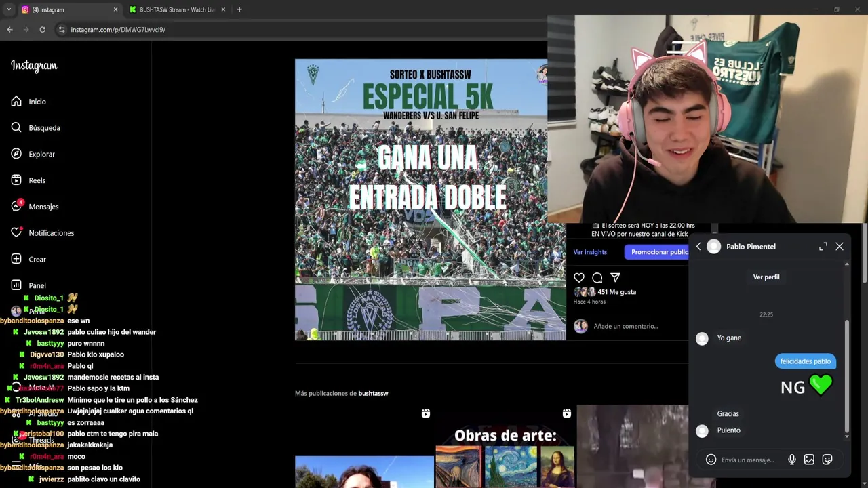Click the Instagram logo
Image resolution: width=868 pixels, height=488 pixels.
point(34,66)
